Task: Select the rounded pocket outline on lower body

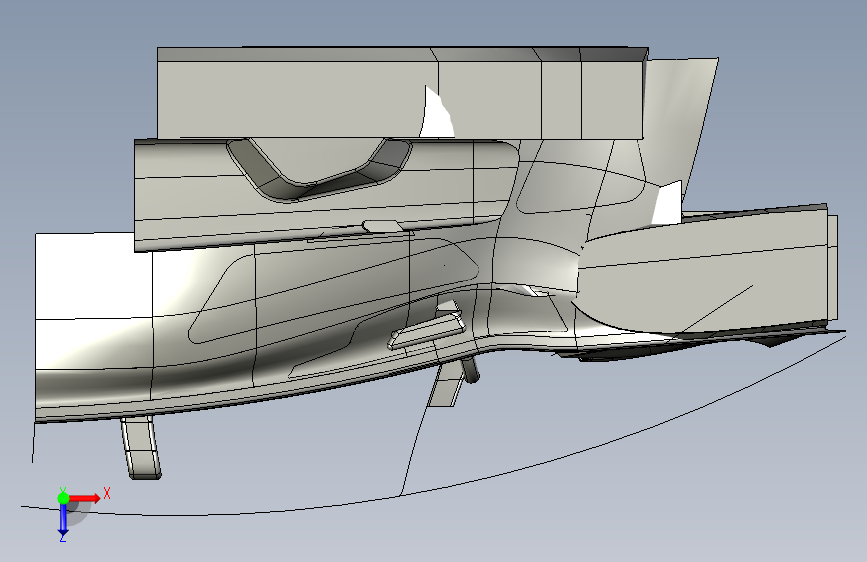Action: [x=334, y=291]
